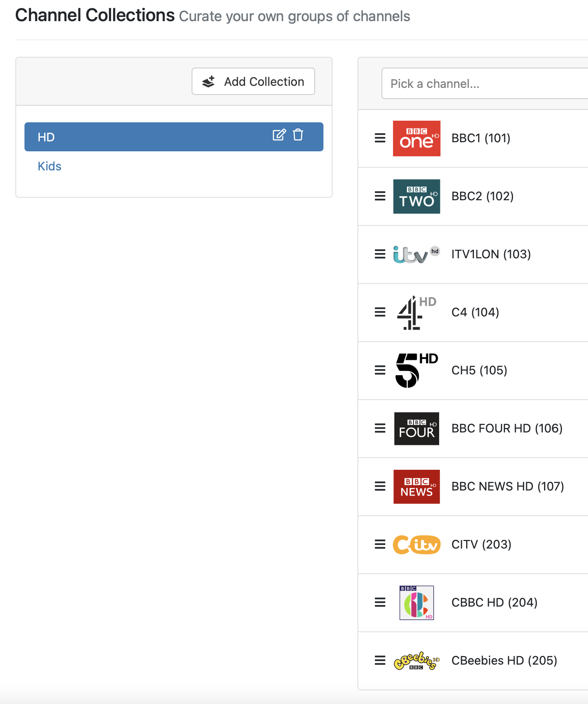Viewport: 588px width, 704px height.
Task: Click the BBC FOUR HD drag handle
Action: click(380, 428)
